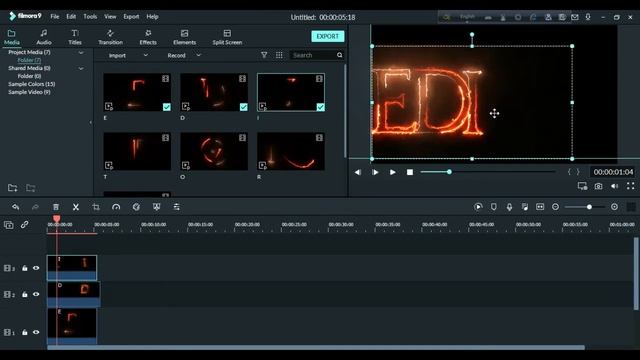Image resolution: width=640 pixels, height=360 pixels.
Task: Enter fullscreen preview mode
Action: 631,186
